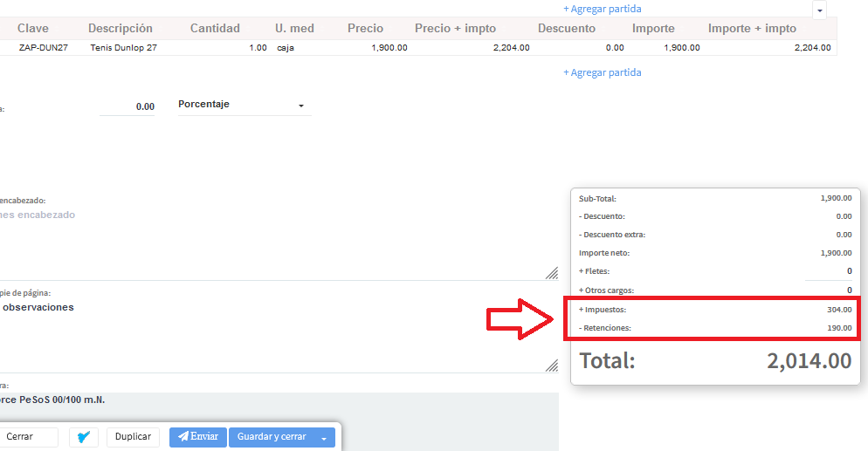Click the Otros cargos amount field
Screen dimensions: 868x451
(x=829, y=290)
